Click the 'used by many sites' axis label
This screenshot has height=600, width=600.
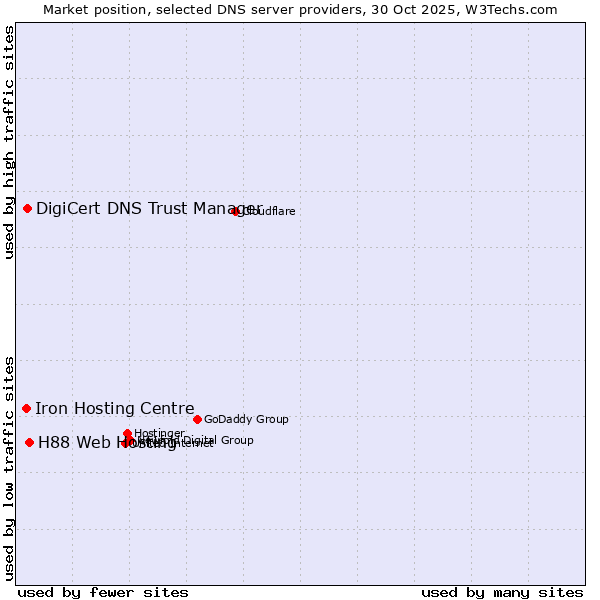click(x=502, y=592)
